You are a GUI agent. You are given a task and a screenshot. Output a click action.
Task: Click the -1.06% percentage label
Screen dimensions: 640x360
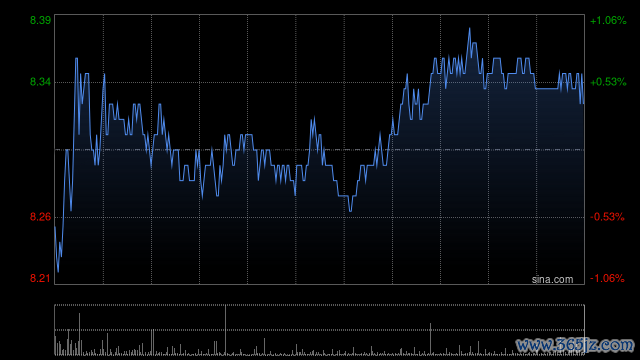point(607,278)
